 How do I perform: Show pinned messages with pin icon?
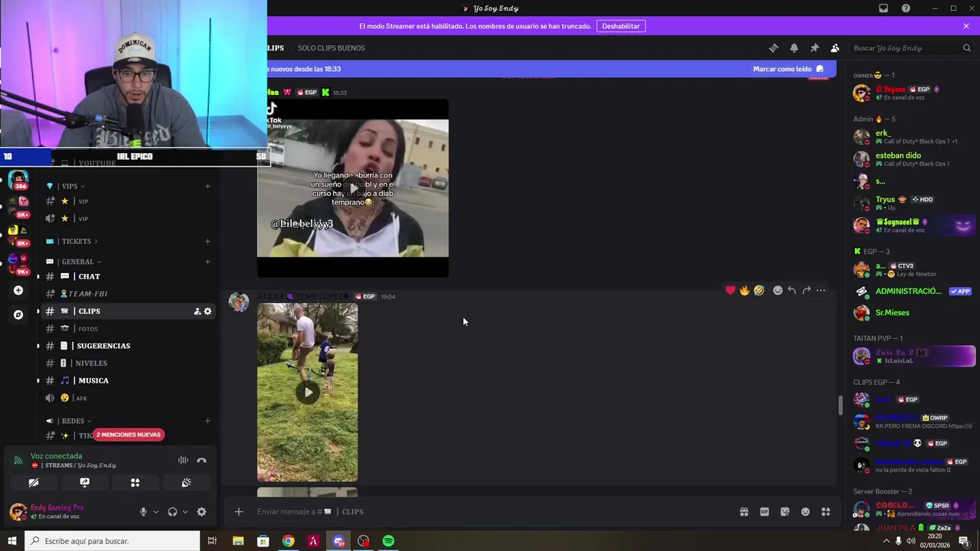click(x=815, y=48)
